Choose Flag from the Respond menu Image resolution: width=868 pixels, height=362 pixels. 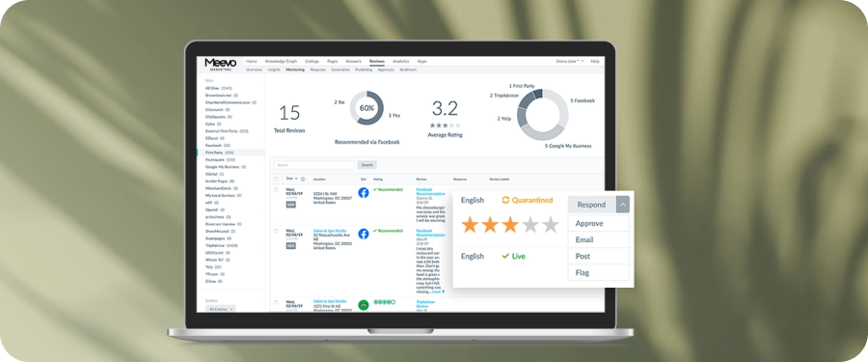pos(598,273)
